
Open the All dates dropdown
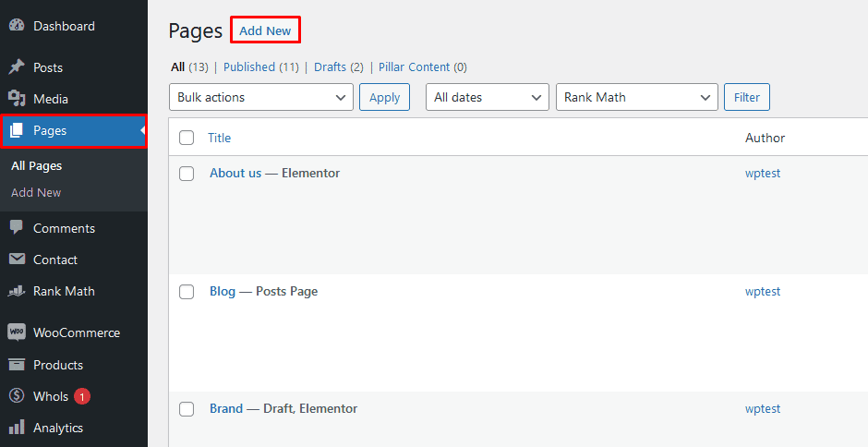(488, 97)
